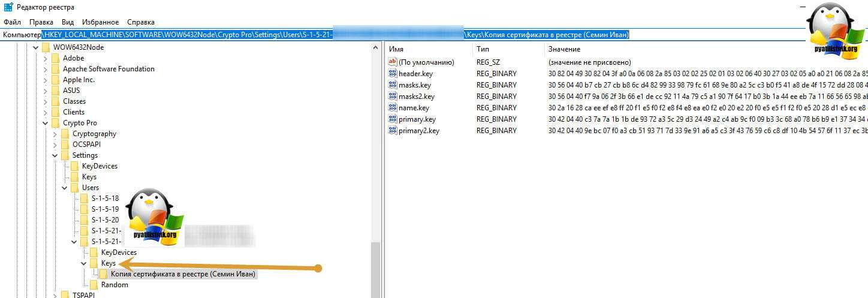Click the Adobe folder icon
Screen dimensions: 868x298
(56, 58)
